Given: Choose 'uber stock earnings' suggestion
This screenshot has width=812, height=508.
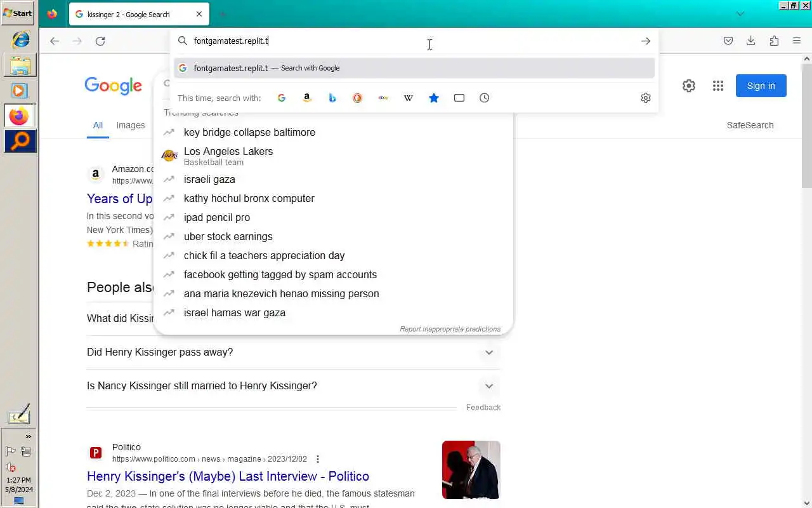Looking at the screenshot, I should tap(333, 236).
